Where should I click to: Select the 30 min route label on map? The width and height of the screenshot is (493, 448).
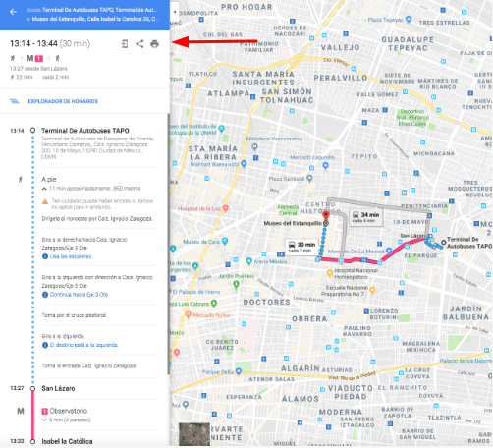point(301,247)
